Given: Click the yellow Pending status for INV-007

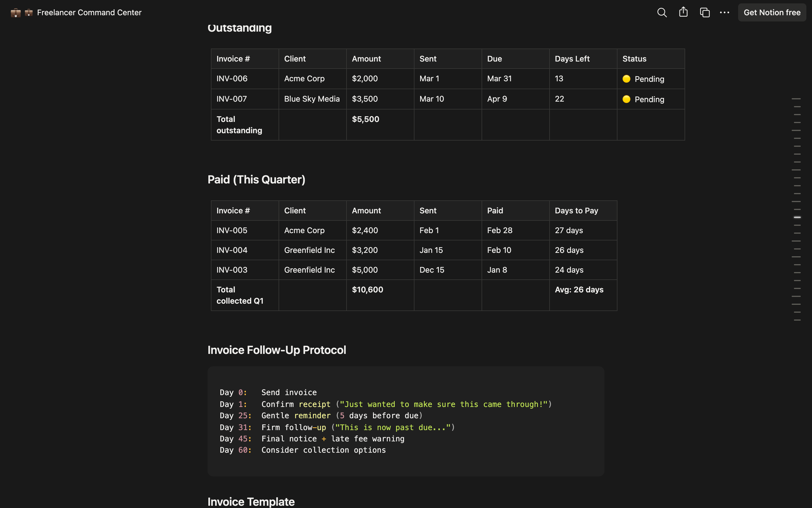Looking at the screenshot, I should (643, 99).
